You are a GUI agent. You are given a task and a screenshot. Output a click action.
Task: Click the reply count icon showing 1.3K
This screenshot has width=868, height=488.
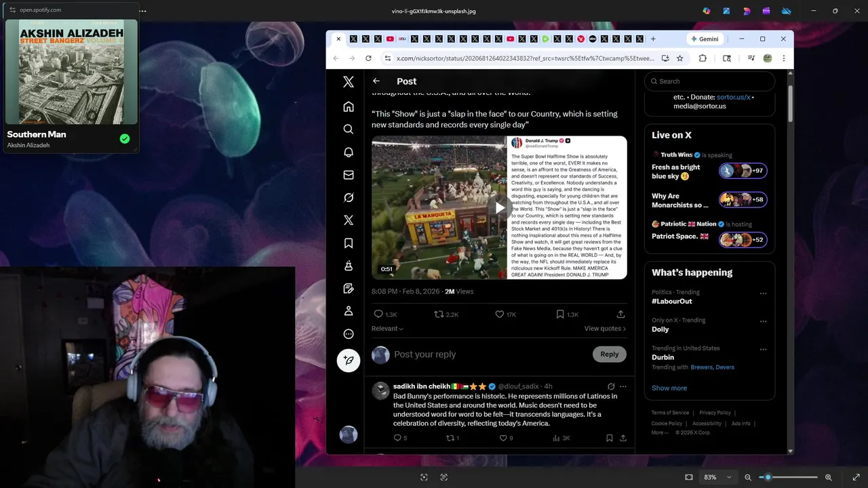coord(378,314)
